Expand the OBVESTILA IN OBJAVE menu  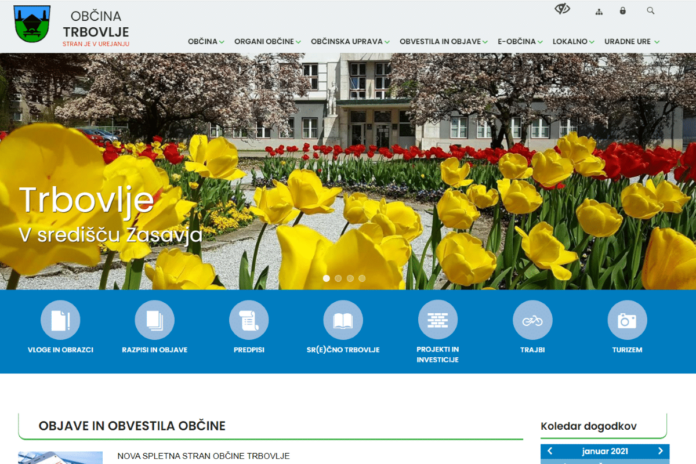pos(443,41)
